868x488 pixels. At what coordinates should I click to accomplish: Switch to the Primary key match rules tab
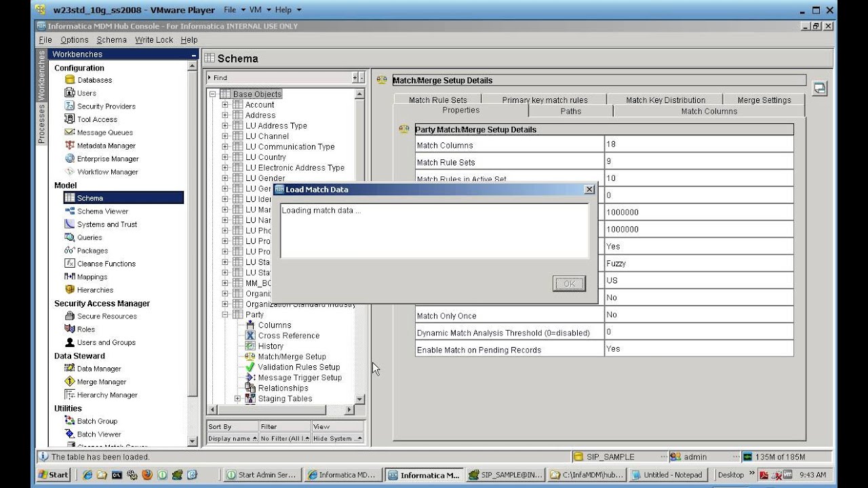coord(545,100)
